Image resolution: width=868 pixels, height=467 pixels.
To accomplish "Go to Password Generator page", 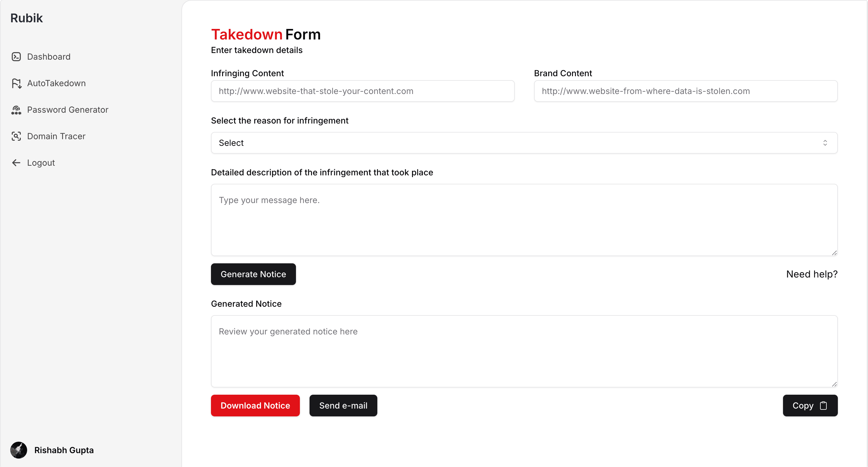I will (68, 110).
